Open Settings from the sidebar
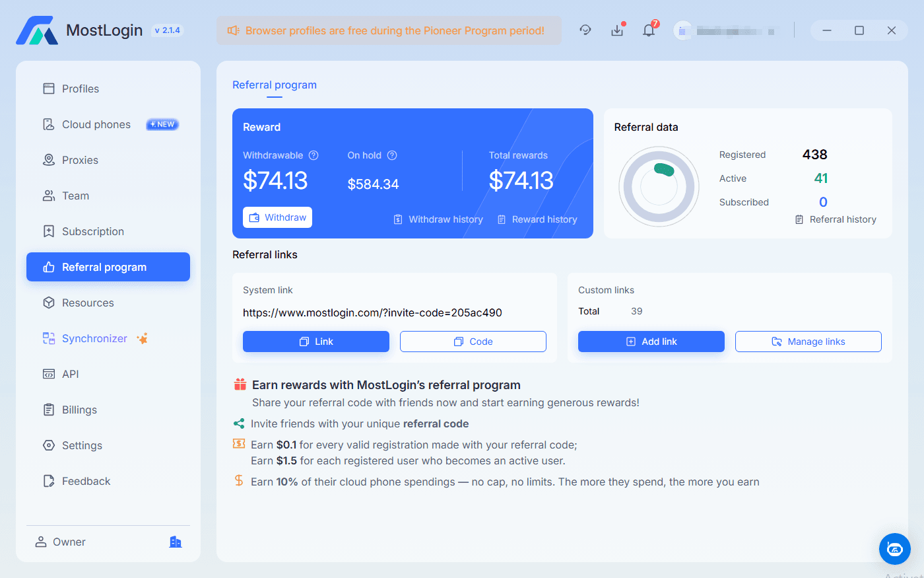The image size is (924, 578). [x=108, y=445]
